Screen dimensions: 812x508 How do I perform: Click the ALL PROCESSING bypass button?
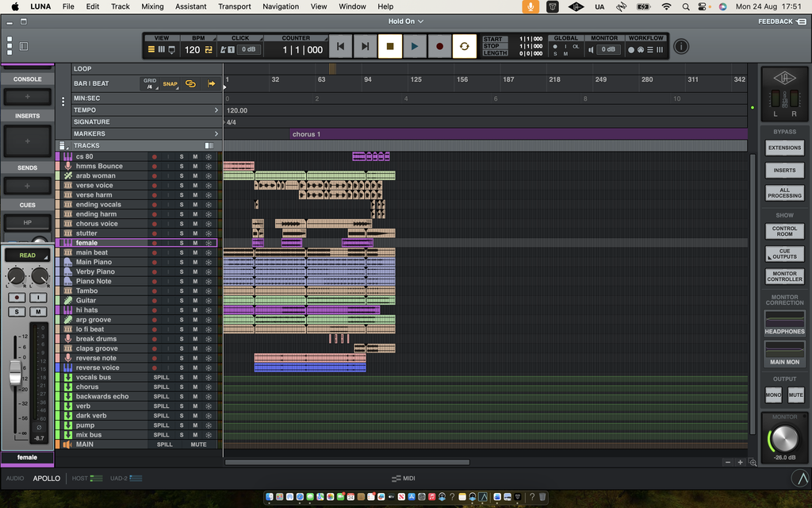point(784,193)
